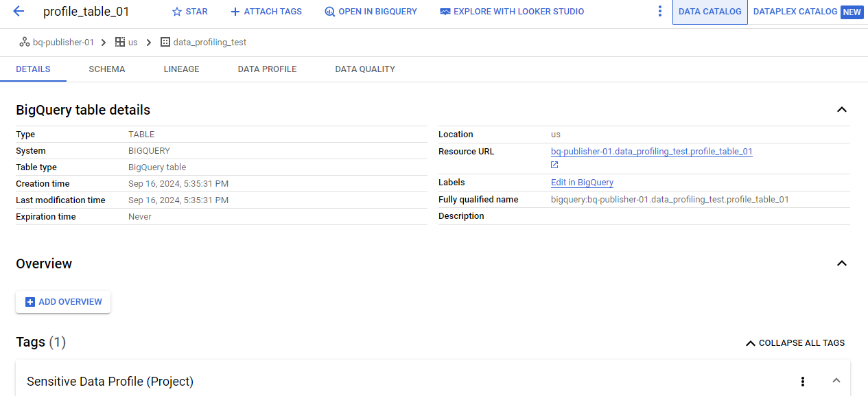Click first breadcrumb chevron after bq-publisher-01
868x396 pixels.
pos(104,42)
